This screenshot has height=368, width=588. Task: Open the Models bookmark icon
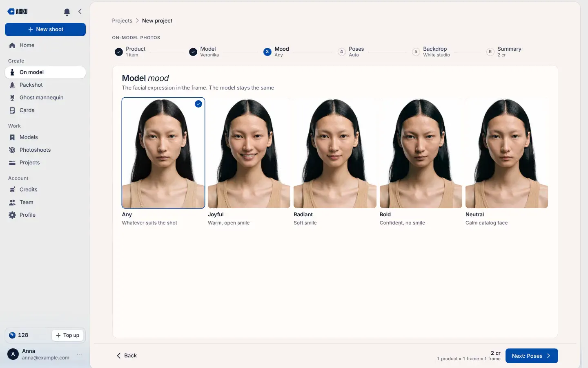tap(12, 137)
